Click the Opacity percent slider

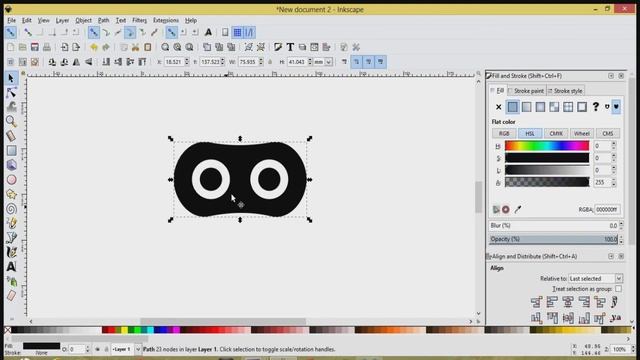coord(553,239)
